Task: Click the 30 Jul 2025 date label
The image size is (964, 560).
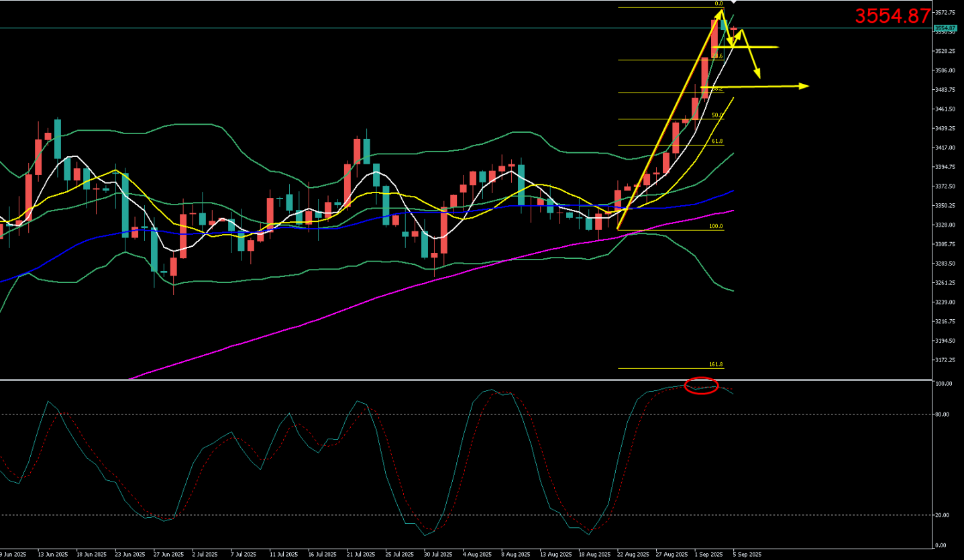Action: (x=438, y=555)
